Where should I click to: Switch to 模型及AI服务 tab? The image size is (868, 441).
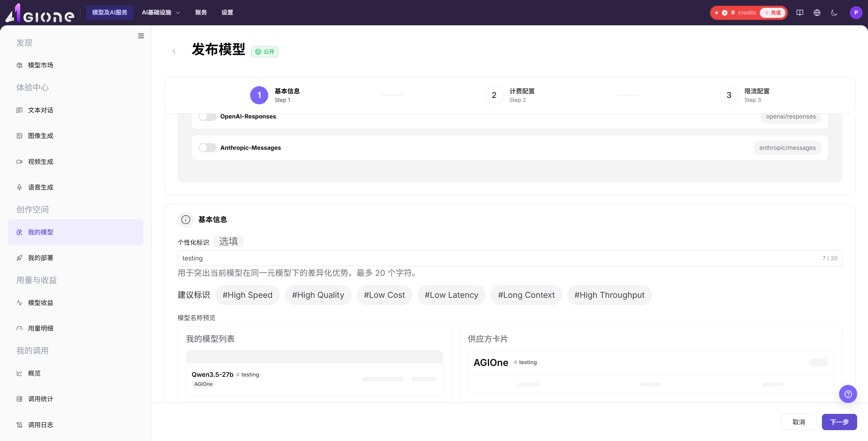(109, 12)
